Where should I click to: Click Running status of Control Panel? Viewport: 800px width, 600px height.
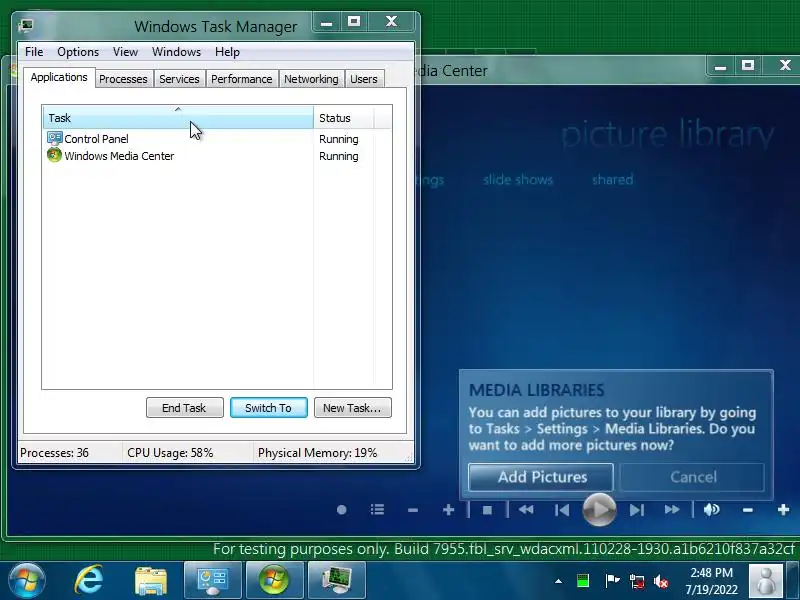339,139
